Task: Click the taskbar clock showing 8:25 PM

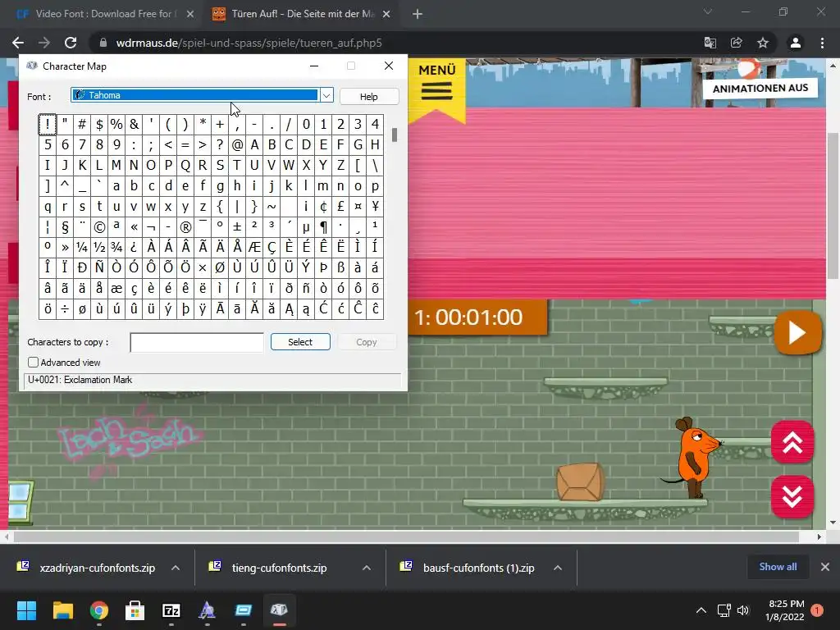Action: pos(785,610)
